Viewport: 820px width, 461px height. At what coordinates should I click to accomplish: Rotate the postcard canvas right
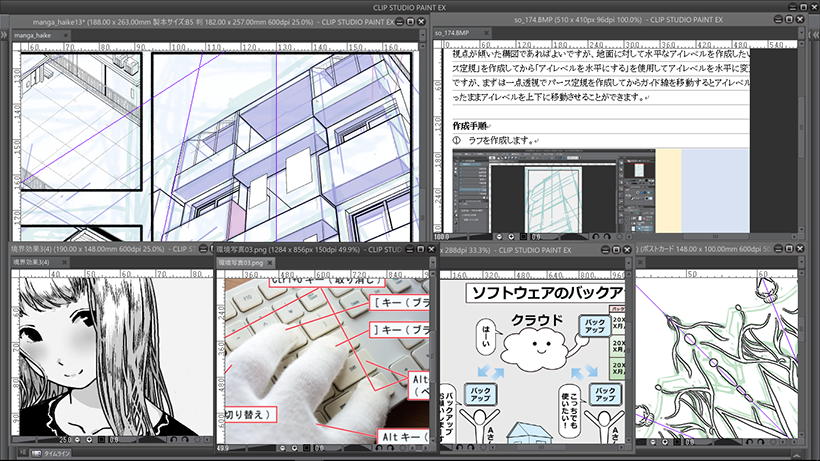[x=761, y=442]
